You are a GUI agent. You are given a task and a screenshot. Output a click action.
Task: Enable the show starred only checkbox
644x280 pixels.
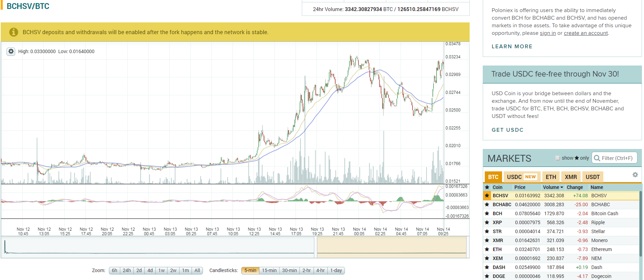[558, 158]
